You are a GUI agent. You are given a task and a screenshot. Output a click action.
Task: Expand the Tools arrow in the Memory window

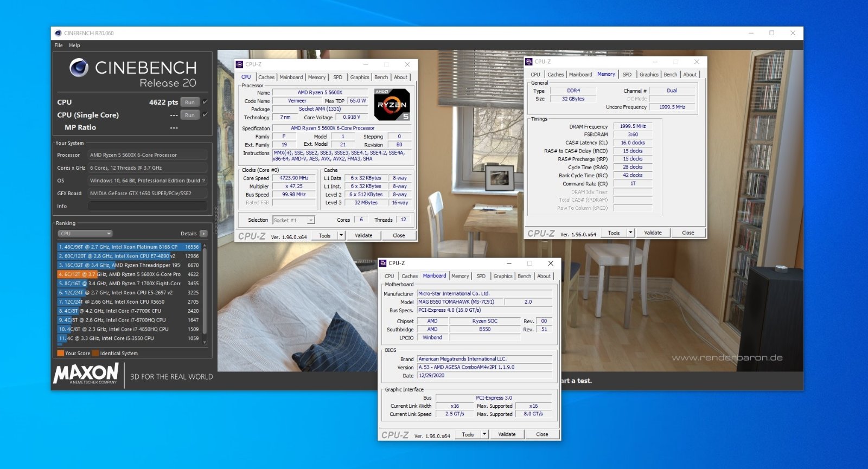coord(630,233)
